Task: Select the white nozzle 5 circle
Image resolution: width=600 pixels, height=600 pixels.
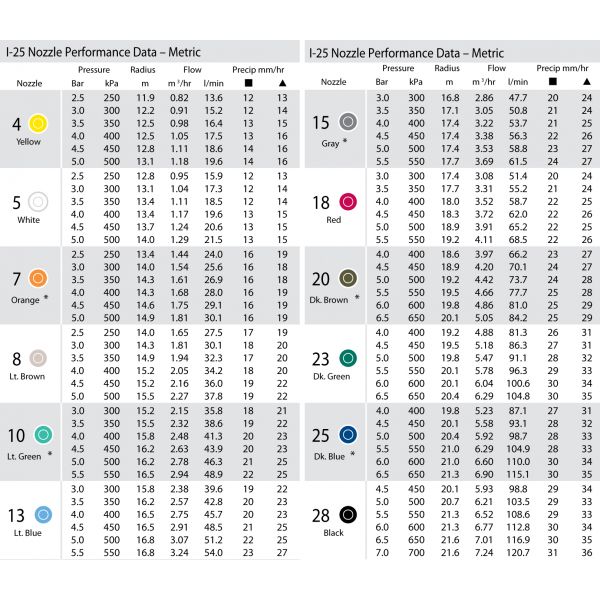Action: pos(38,202)
